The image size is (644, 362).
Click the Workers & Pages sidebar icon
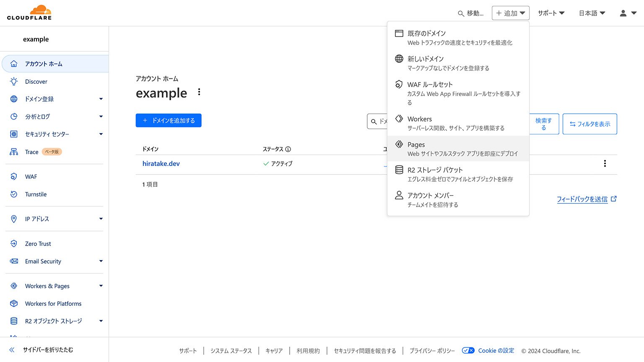[x=14, y=286]
